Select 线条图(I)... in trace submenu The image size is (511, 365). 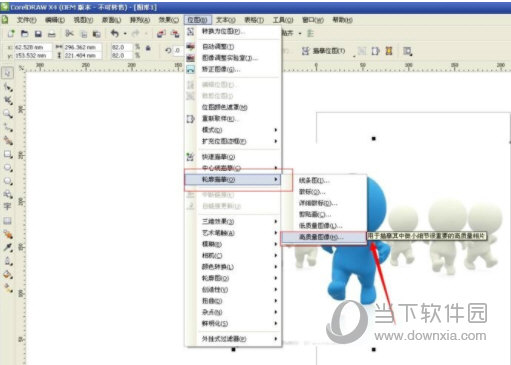[x=323, y=181]
